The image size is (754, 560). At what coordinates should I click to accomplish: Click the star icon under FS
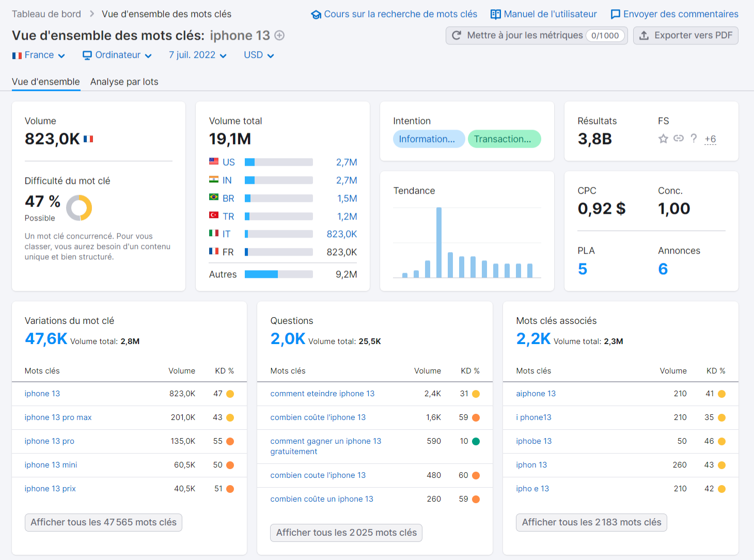[664, 138]
